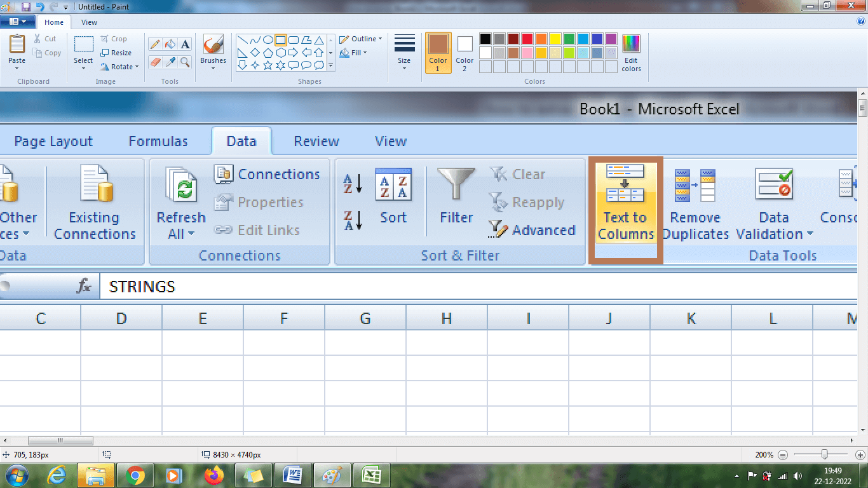868x488 pixels.
Task: Pick the pink (rose) color swatch
Action: (527, 53)
